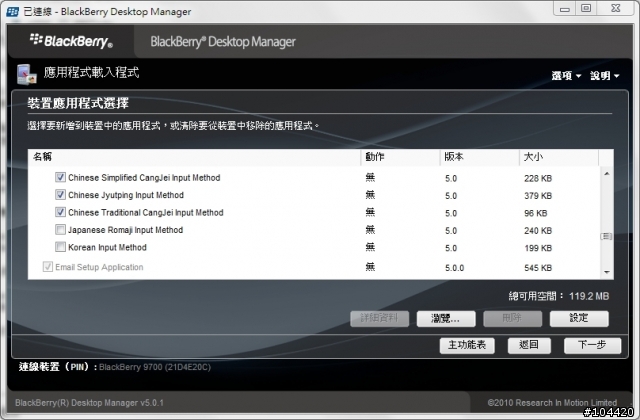Check Korean Input Method checkbox
Viewport: 640px width, 420px height.
point(60,247)
